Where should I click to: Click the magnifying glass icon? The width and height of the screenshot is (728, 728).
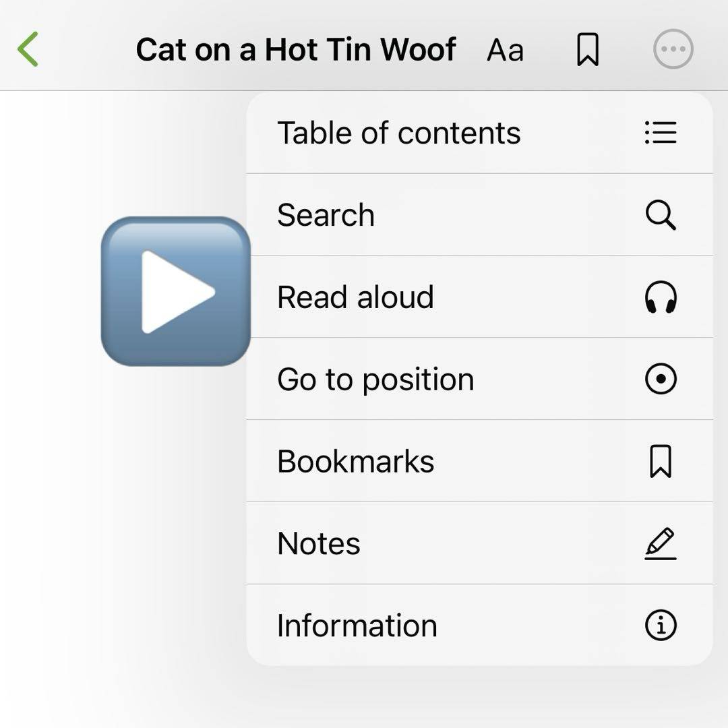pyautogui.click(x=660, y=216)
